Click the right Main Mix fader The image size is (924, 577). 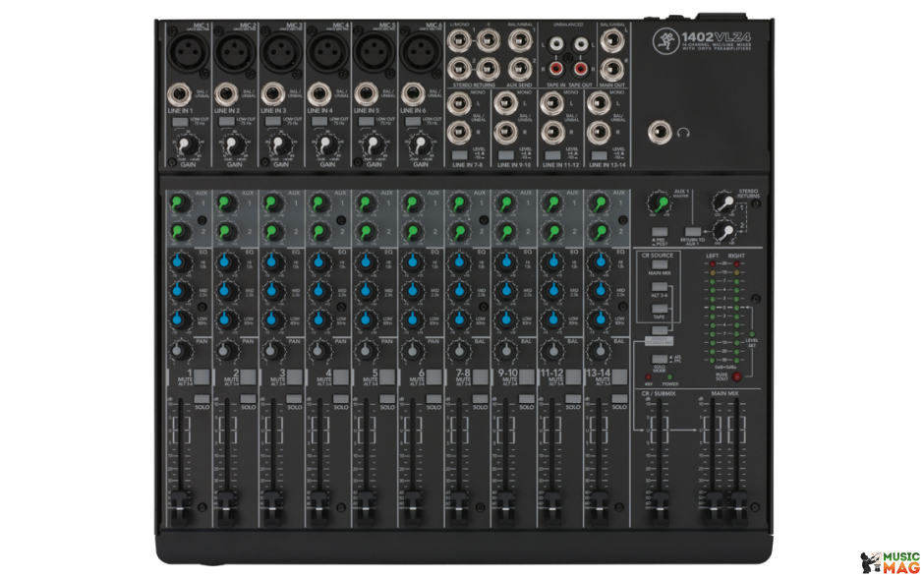click(736, 508)
